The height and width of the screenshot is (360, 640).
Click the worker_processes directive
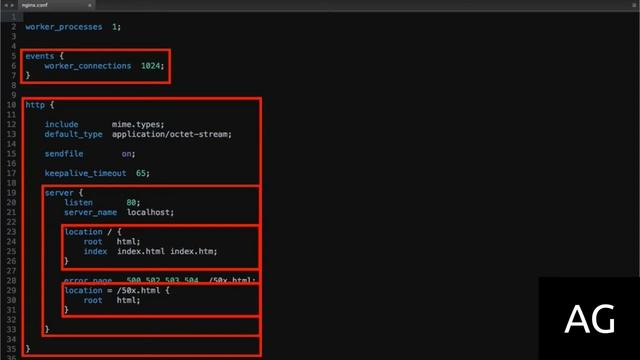tap(64, 27)
